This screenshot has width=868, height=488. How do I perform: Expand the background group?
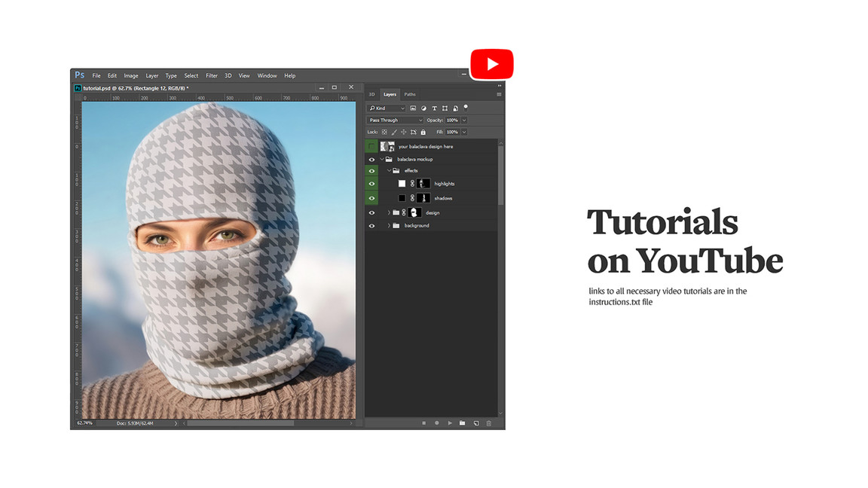[x=389, y=226]
